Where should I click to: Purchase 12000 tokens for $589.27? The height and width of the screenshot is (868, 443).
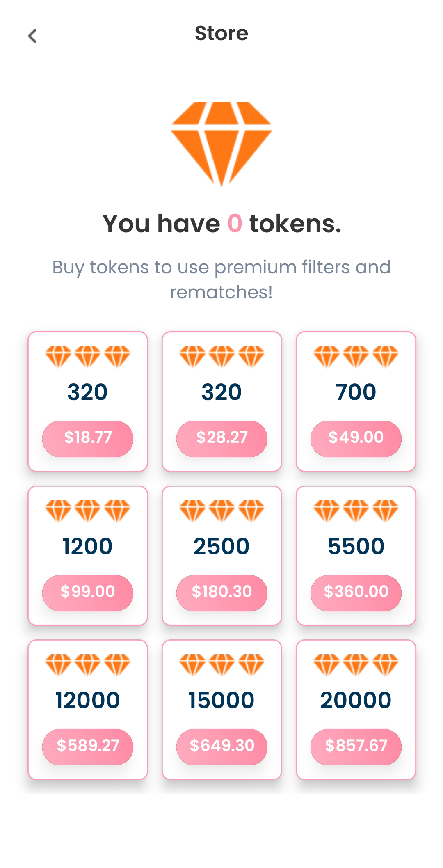[87, 747]
